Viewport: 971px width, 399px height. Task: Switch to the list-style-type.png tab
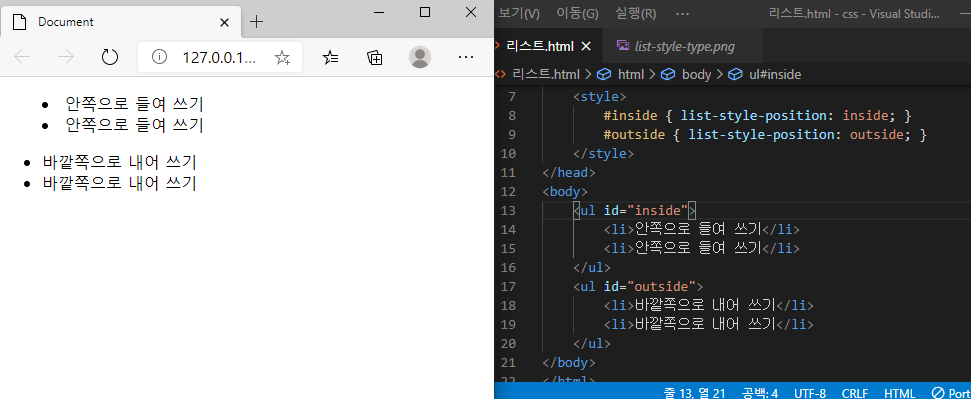685,46
